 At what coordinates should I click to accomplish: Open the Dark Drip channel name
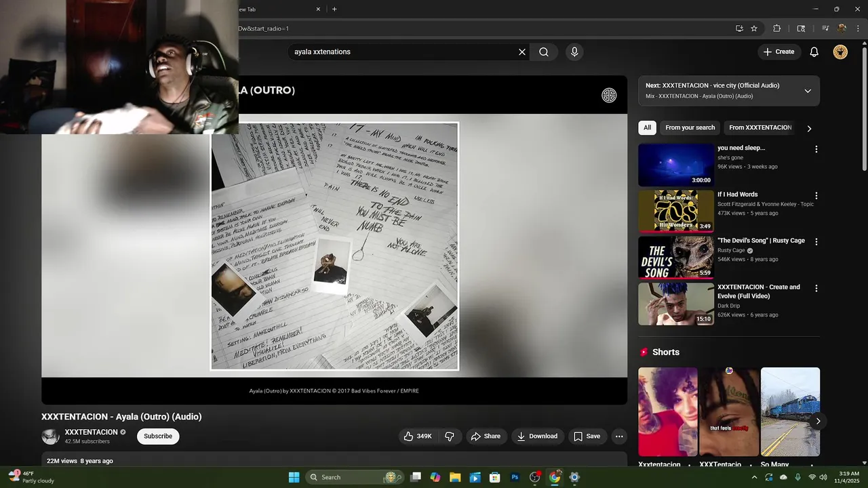[729, 306]
